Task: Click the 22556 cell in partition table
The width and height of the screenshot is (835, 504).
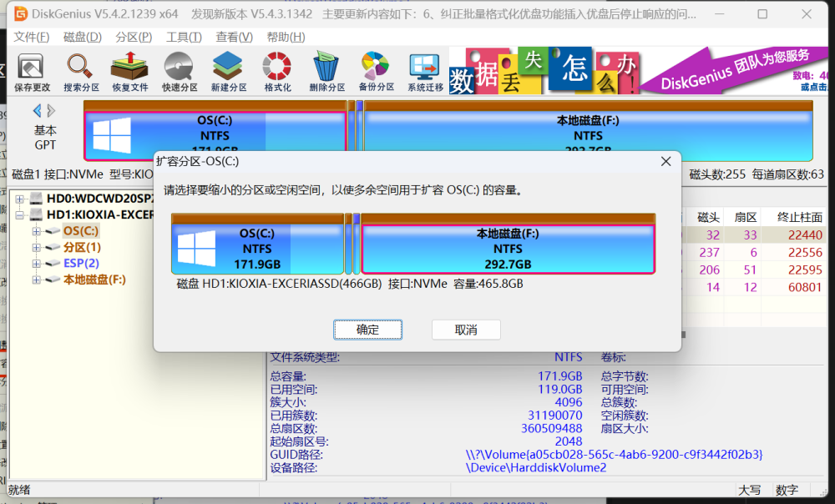Action: coord(805,253)
